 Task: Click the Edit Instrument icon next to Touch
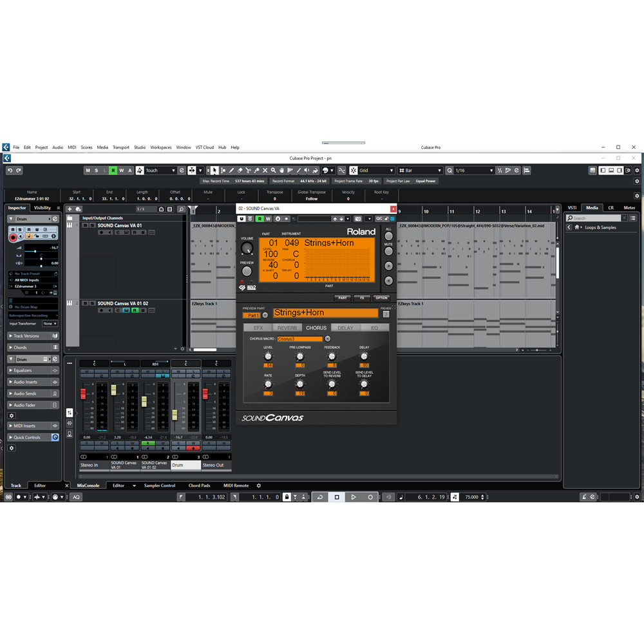pyautogui.click(x=182, y=171)
